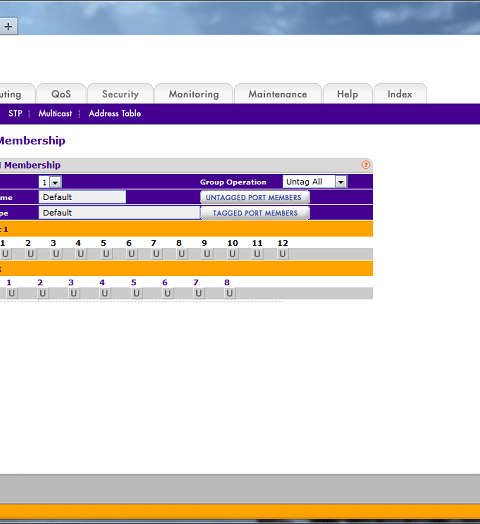This screenshot has width=480, height=524.
Task: Toggle LAG 3 membership box
Action: click(x=74, y=293)
